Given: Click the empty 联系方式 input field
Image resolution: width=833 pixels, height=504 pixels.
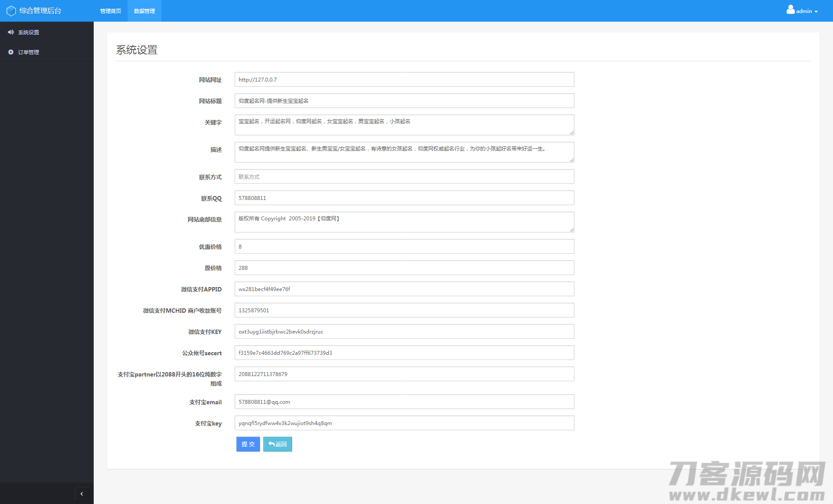Looking at the screenshot, I should 404,177.
